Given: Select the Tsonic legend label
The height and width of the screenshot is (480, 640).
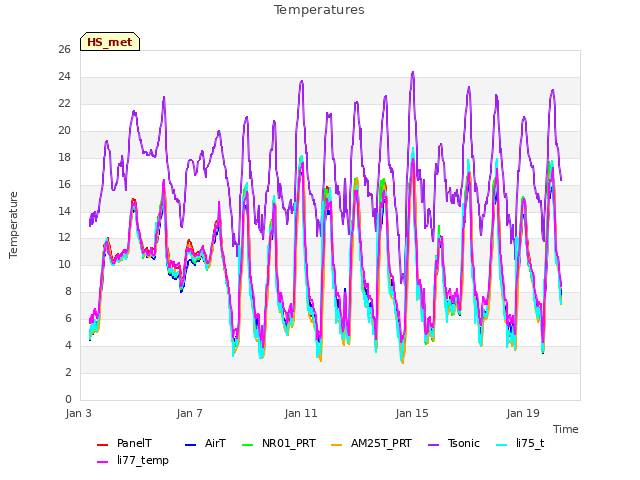Looking at the screenshot, I should (464, 443).
